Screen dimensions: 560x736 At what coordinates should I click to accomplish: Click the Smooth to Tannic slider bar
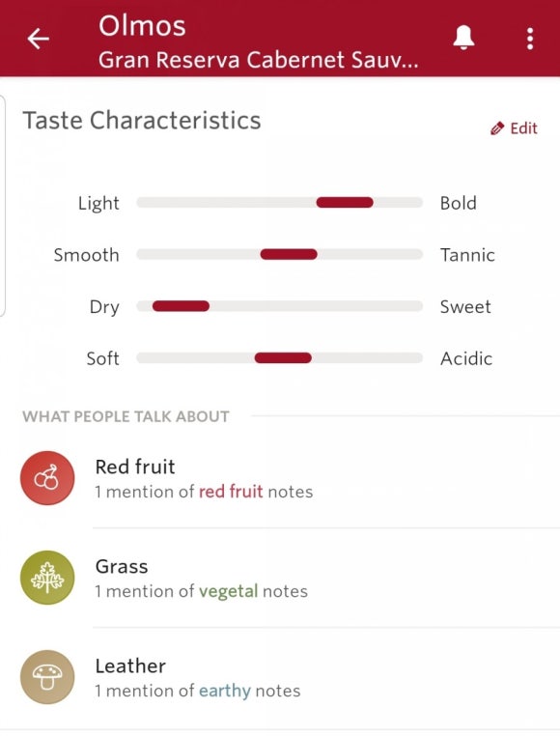[x=280, y=254]
